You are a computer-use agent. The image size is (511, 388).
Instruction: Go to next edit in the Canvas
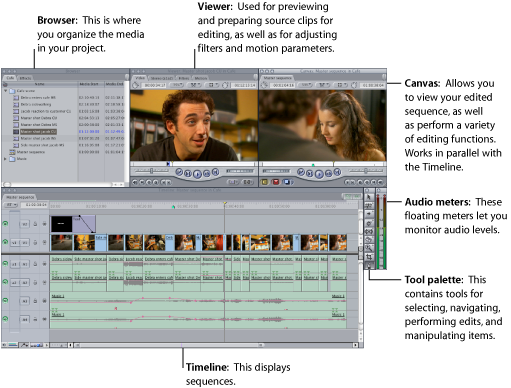[337, 172]
